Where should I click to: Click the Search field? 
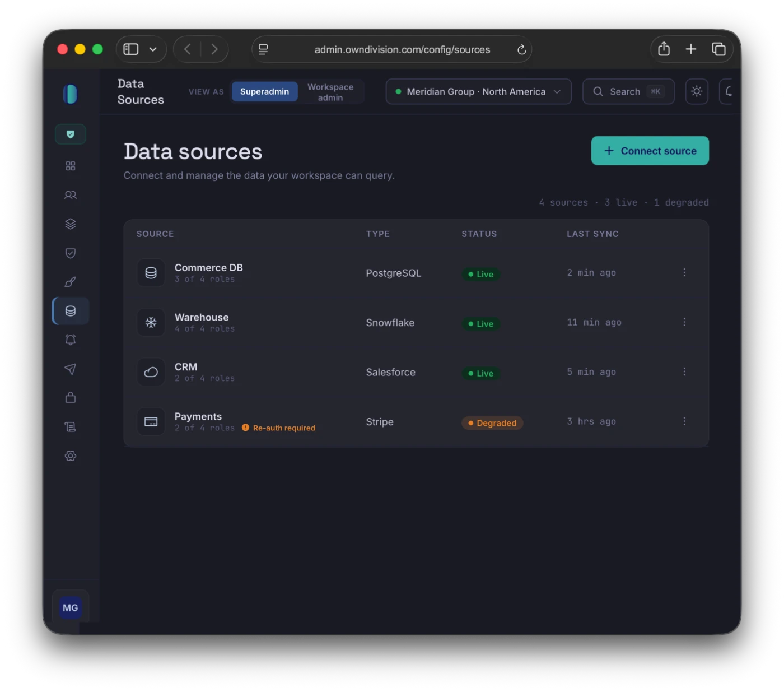pos(628,91)
